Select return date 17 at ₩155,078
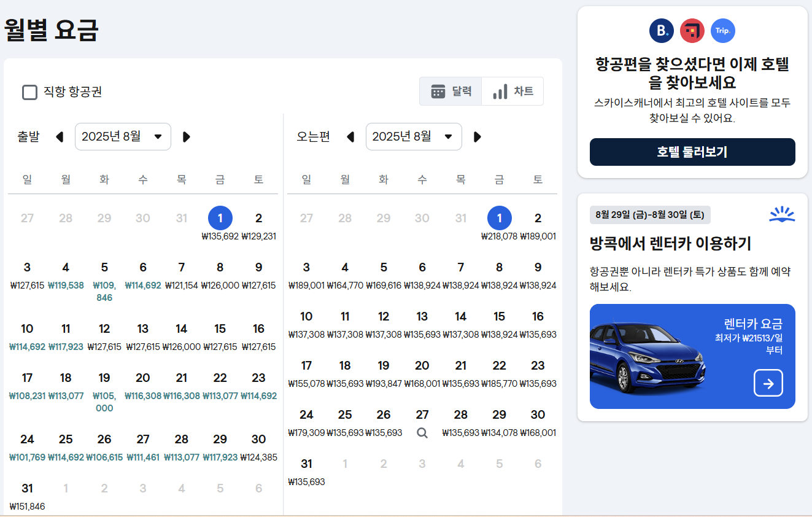 [x=306, y=374]
